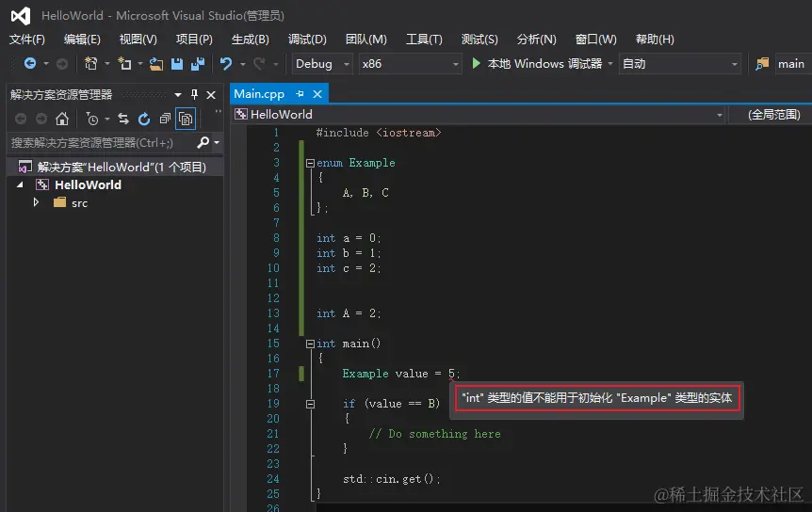Click the Pending Changes Filter clock icon
Screen dimensions: 812x512
pos(92,120)
